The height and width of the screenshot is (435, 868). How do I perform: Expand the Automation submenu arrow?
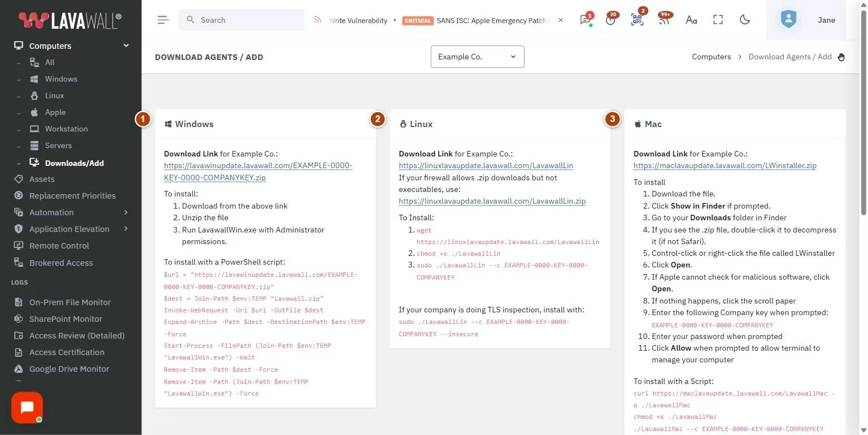[x=126, y=213]
